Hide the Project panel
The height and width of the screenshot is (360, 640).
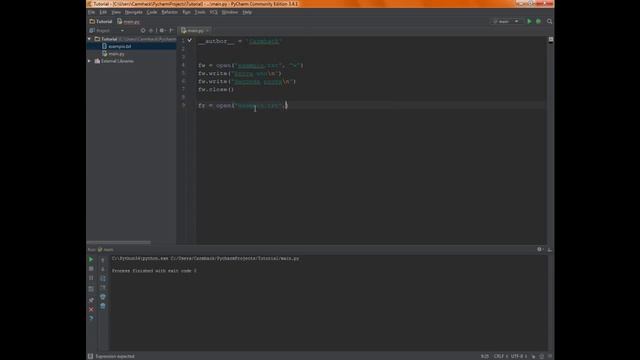tap(171, 31)
